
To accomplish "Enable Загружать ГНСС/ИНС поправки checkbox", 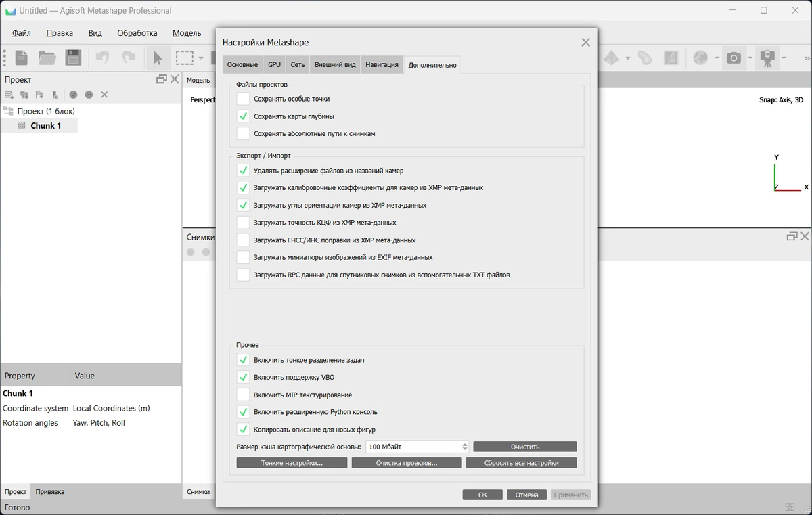I will point(243,240).
